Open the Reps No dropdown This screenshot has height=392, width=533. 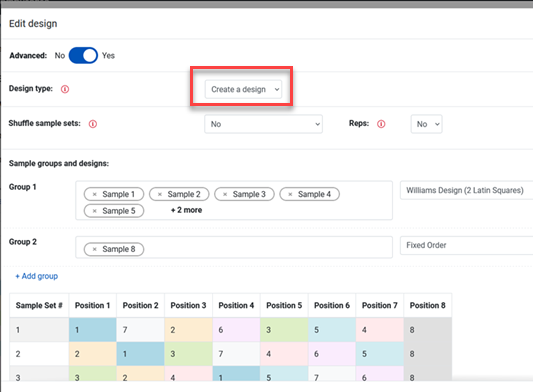(427, 124)
